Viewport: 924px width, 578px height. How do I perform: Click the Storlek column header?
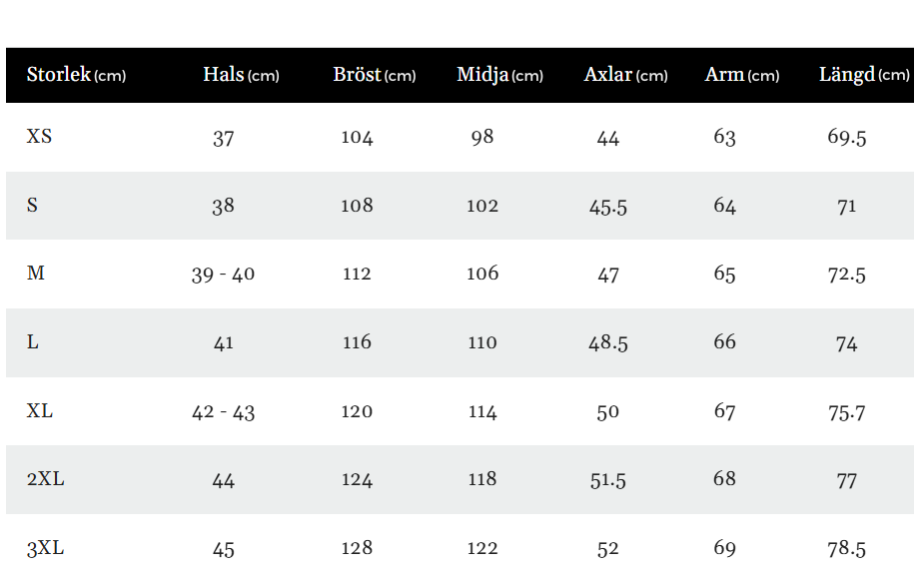[76, 75]
